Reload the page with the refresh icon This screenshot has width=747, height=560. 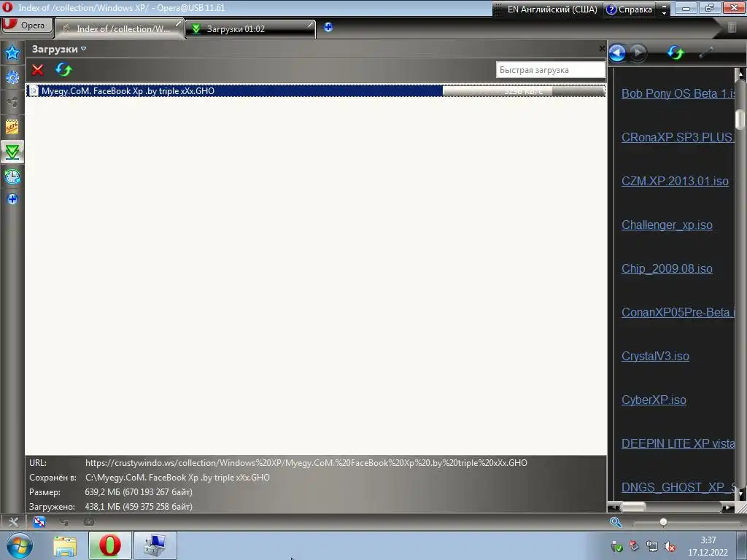point(676,52)
